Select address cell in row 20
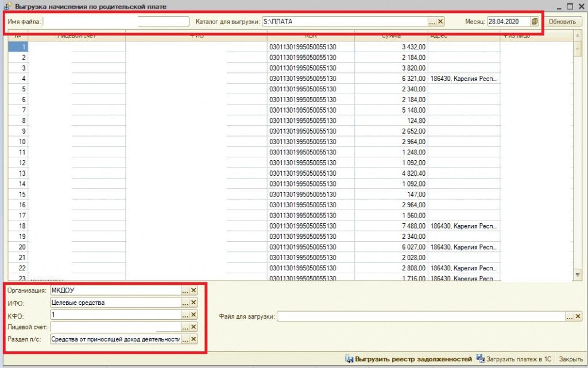This screenshot has width=588, height=368. (x=464, y=247)
